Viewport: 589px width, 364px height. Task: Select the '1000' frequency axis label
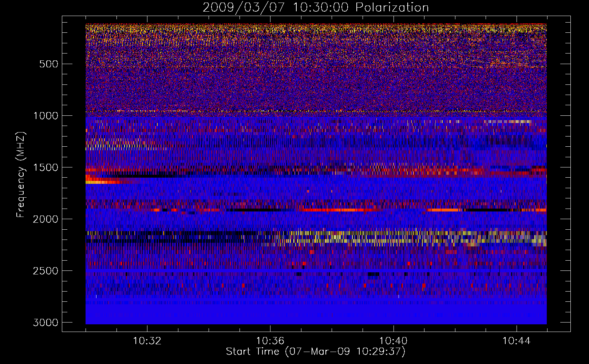[46, 116]
